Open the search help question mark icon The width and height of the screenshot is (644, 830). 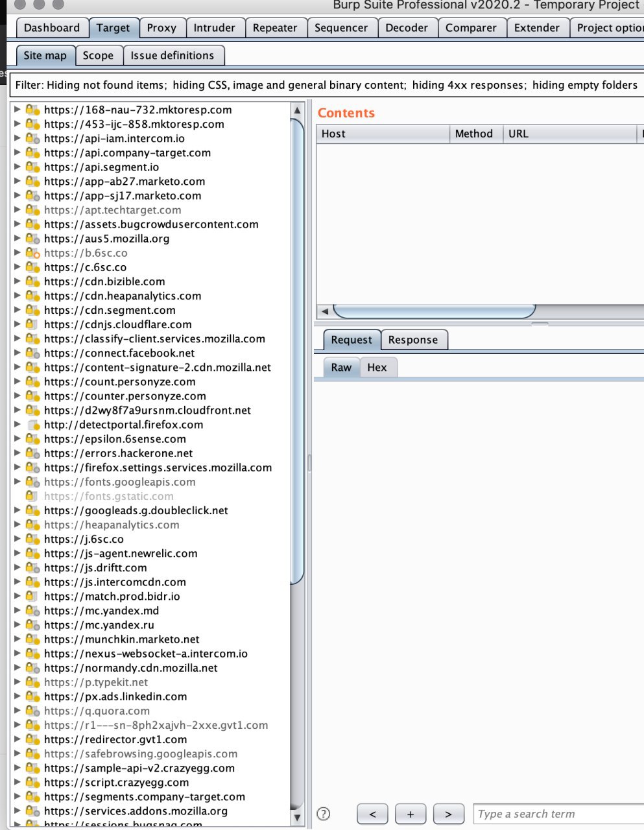tap(323, 814)
